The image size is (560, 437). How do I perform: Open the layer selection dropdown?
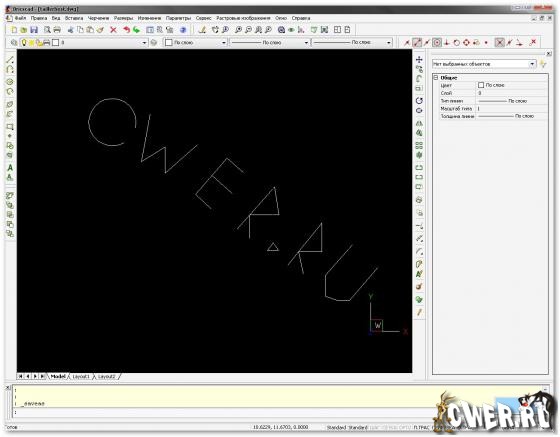point(144,43)
